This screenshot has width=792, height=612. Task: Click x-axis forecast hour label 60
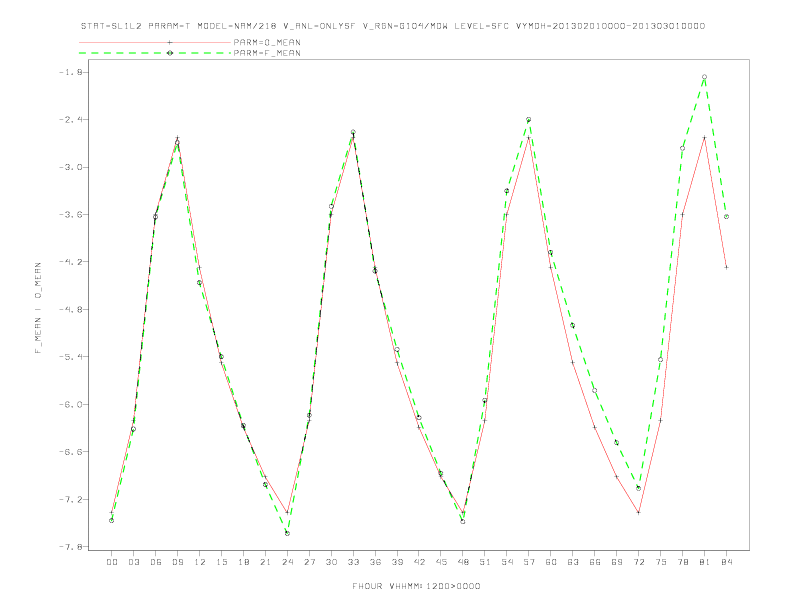(x=551, y=562)
